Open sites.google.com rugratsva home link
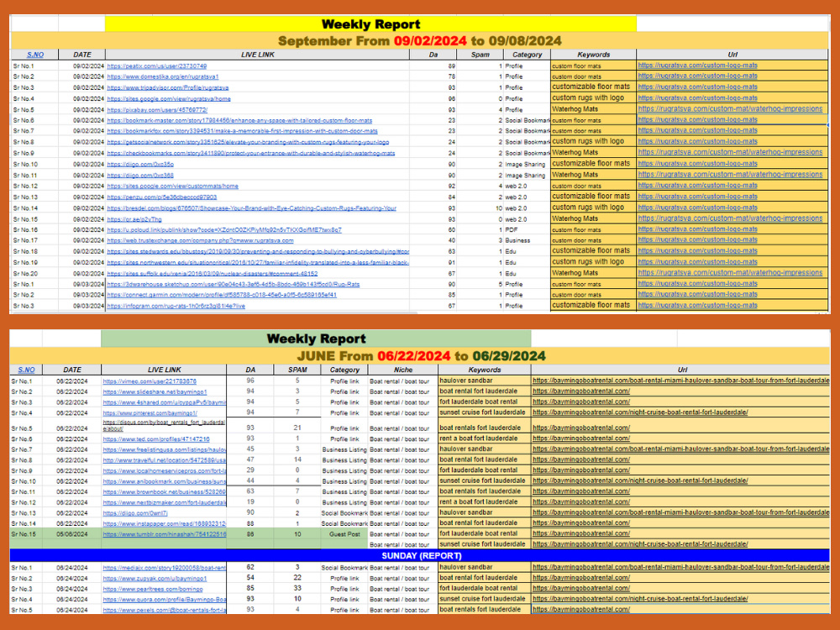This screenshot has width=840, height=630. [169, 99]
